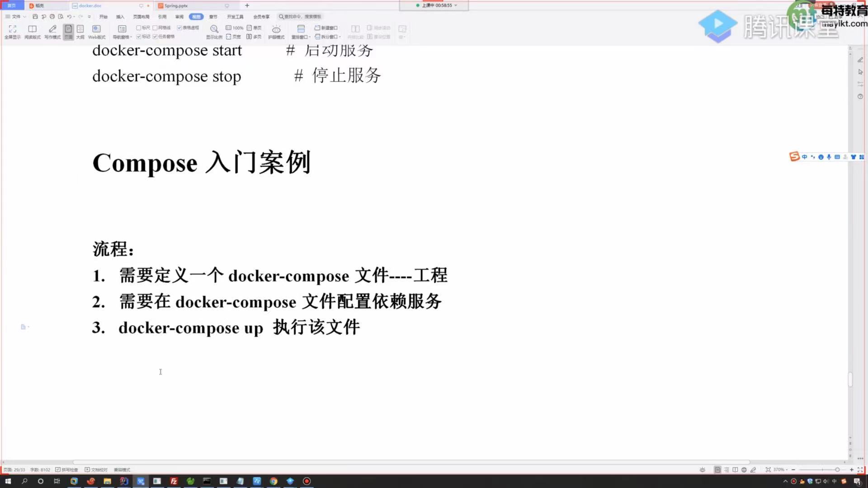Uncheck the task pane checkbox
Image resolution: width=868 pixels, height=488 pixels.
(x=155, y=37)
